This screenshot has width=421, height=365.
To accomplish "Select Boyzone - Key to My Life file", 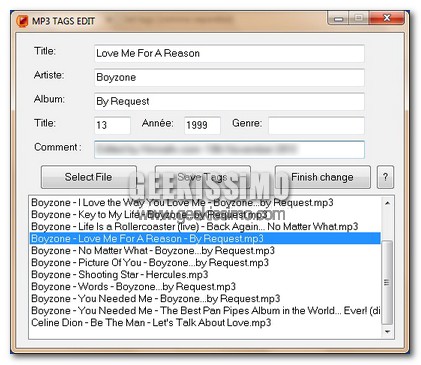I will point(205,215).
